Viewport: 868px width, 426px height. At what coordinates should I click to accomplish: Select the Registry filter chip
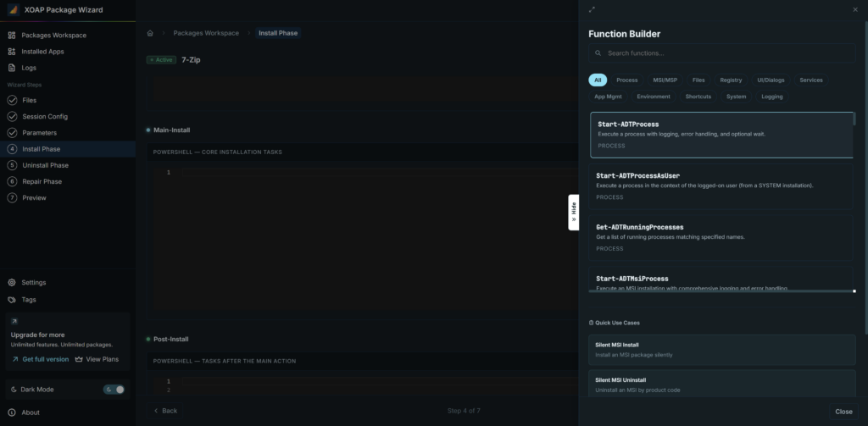(x=731, y=80)
